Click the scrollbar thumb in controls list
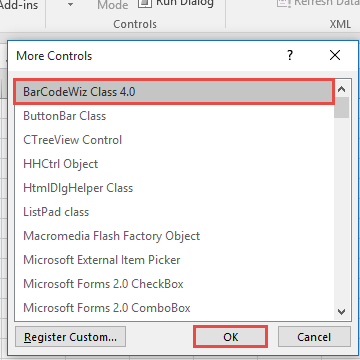The height and width of the screenshot is (360, 360). [x=341, y=107]
